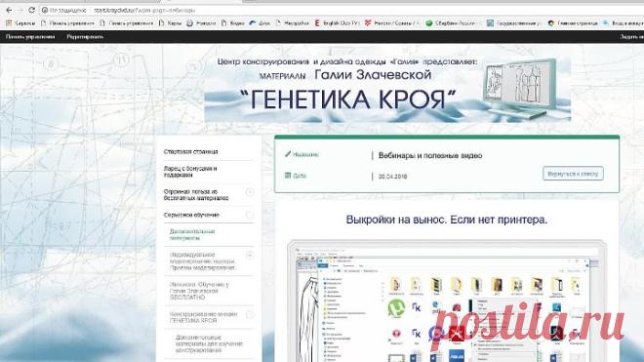Viewport: 644px width, 362px height.
Task: Select 'Дополнительные материалы' in the sidebar
Action: coord(192,234)
